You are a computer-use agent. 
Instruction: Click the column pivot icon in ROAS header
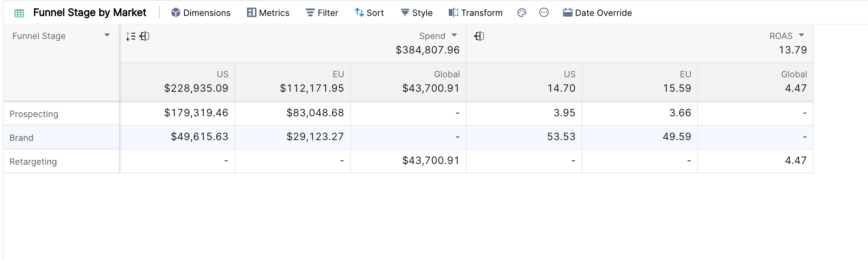479,36
